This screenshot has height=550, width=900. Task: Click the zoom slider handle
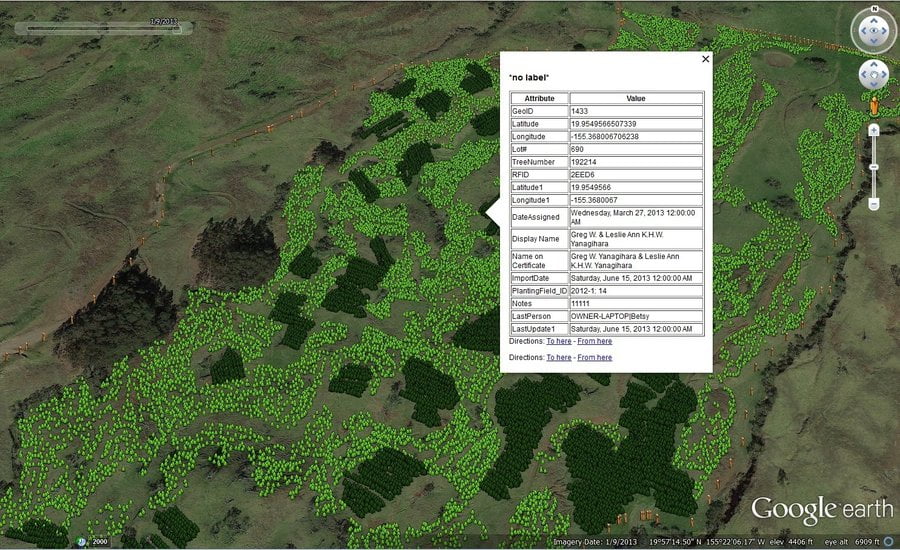coord(874,166)
